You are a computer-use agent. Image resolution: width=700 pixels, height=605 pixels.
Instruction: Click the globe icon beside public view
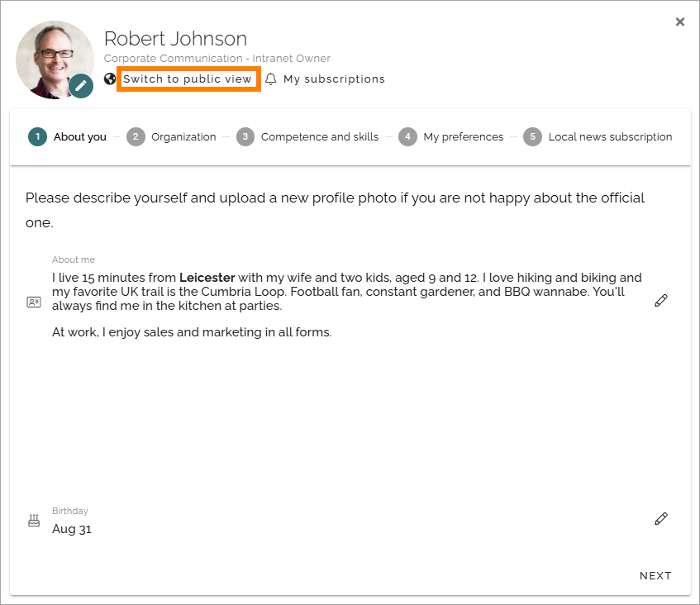(x=110, y=79)
